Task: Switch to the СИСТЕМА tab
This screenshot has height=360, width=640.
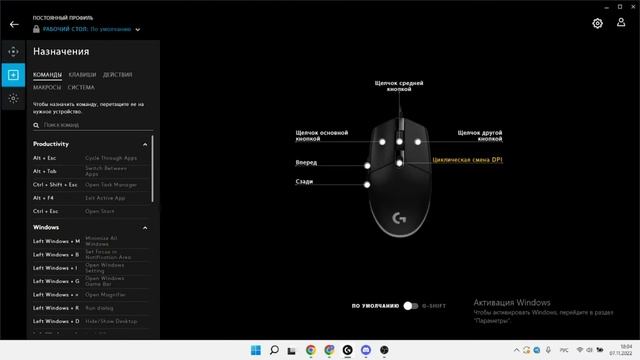Action: click(x=81, y=88)
